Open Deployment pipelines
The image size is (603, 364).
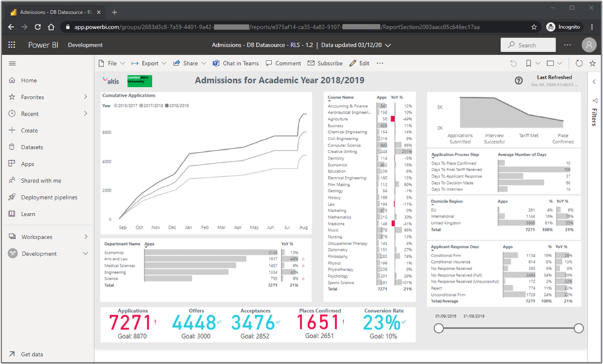pyautogui.click(x=48, y=197)
